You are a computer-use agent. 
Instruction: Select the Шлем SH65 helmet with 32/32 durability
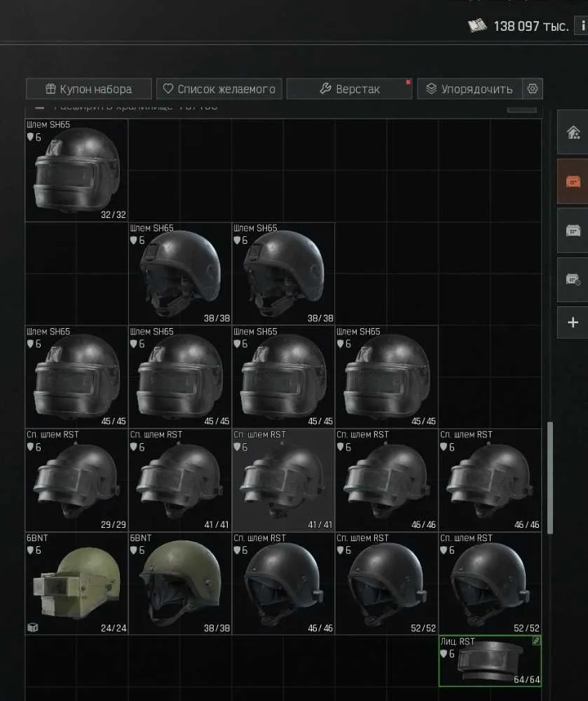77,170
